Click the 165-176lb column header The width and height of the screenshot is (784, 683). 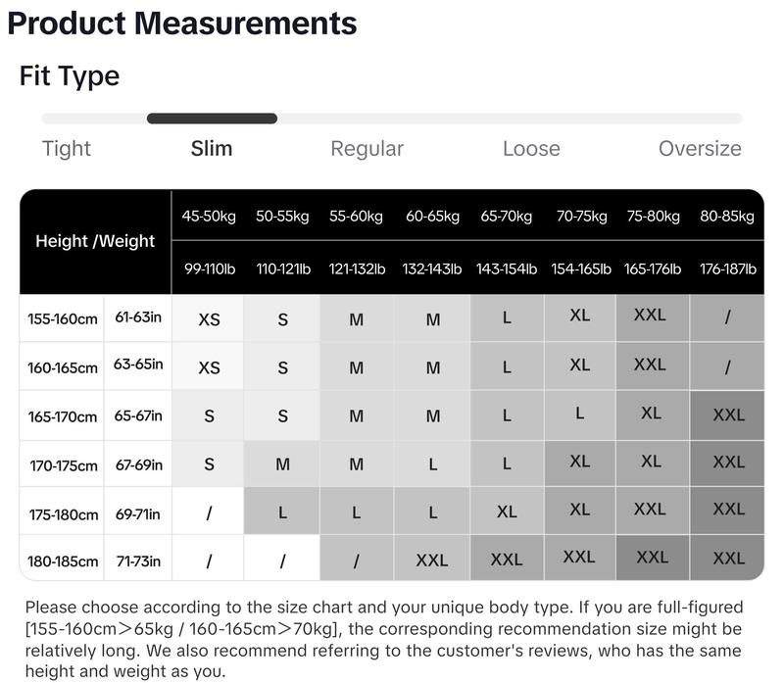pos(653,269)
